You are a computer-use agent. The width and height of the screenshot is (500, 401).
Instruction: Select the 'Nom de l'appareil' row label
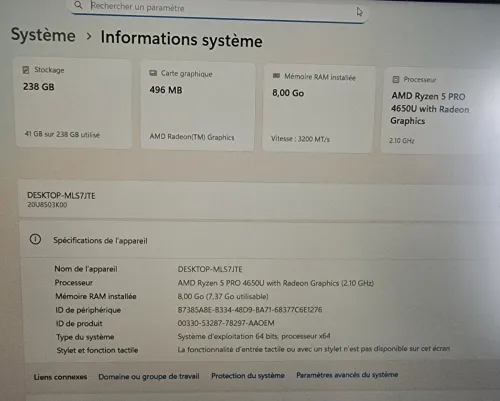pos(86,269)
